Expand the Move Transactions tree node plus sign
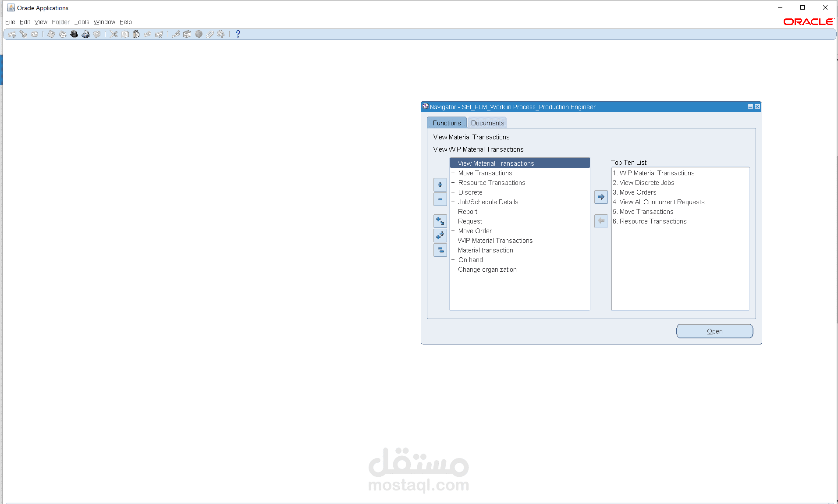 [x=453, y=173]
